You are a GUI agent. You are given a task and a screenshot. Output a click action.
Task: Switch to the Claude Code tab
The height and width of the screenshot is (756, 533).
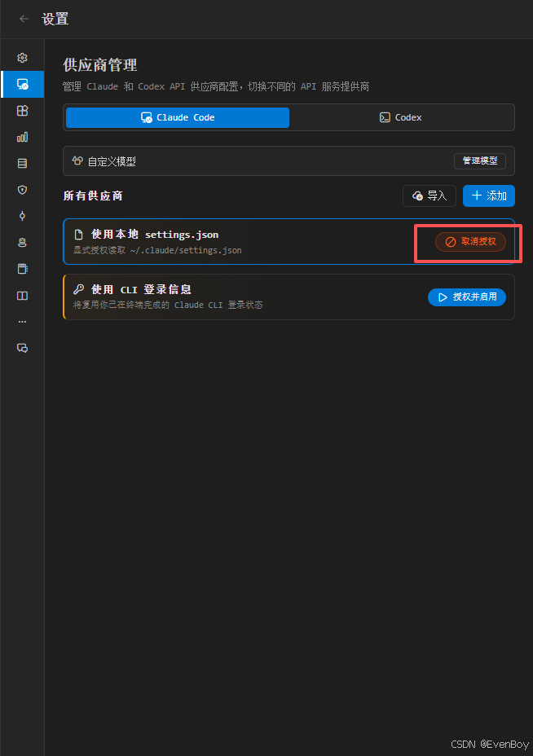[x=178, y=117]
